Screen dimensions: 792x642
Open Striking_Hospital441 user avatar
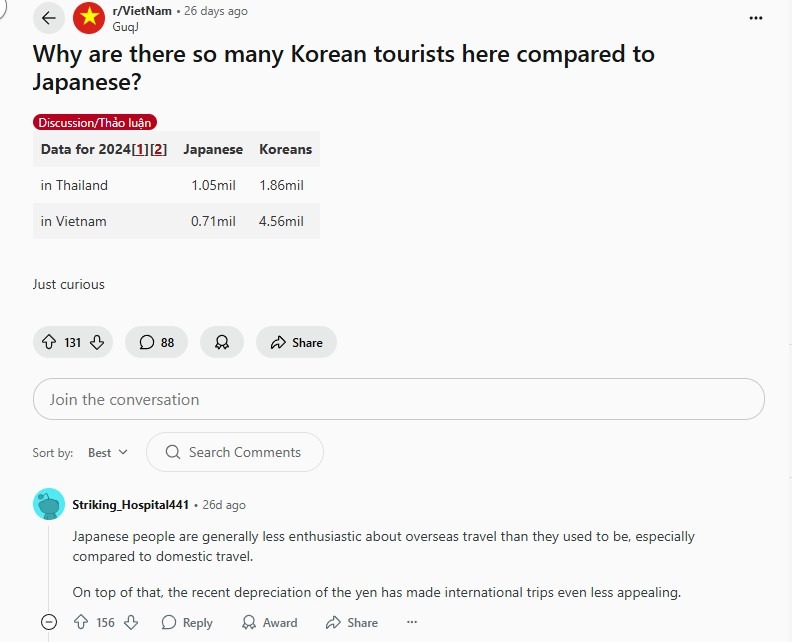click(x=49, y=504)
